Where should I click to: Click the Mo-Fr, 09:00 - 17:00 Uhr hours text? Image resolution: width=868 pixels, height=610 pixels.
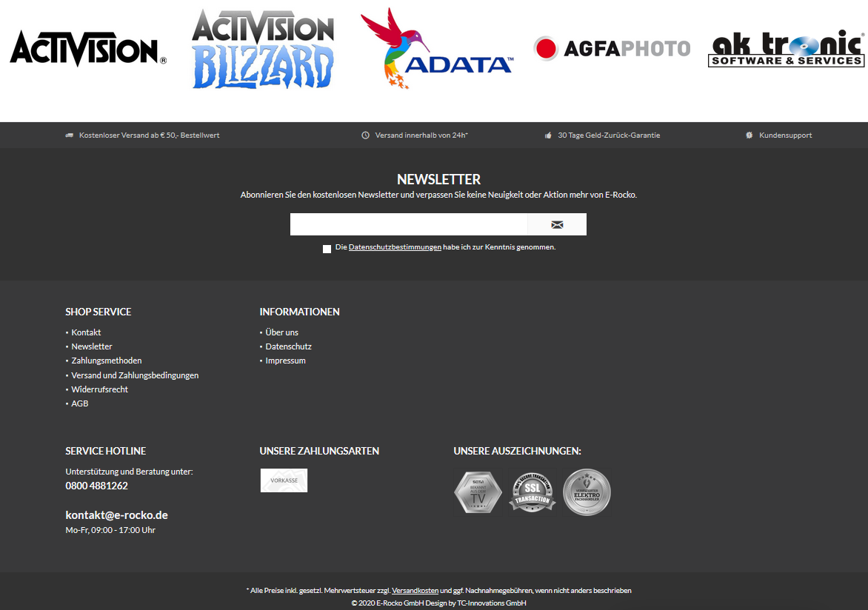[x=110, y=530]
